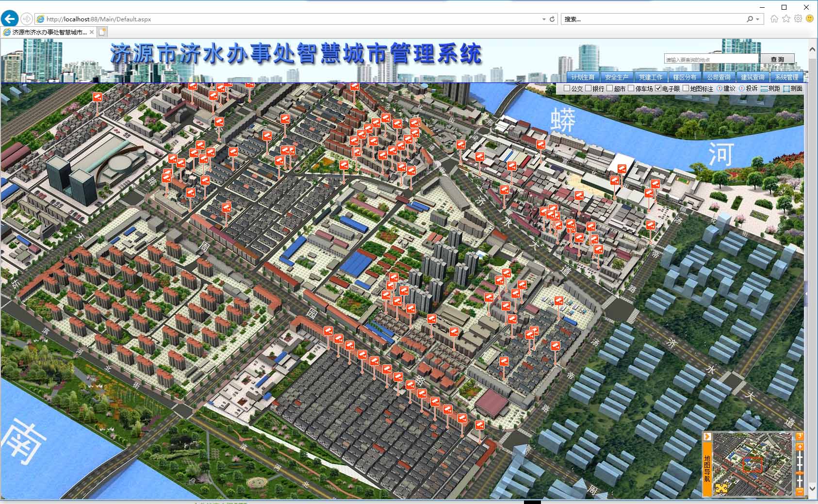
Task: Open the 公司查询 menu tab
Action: click(x=719, y=77)
